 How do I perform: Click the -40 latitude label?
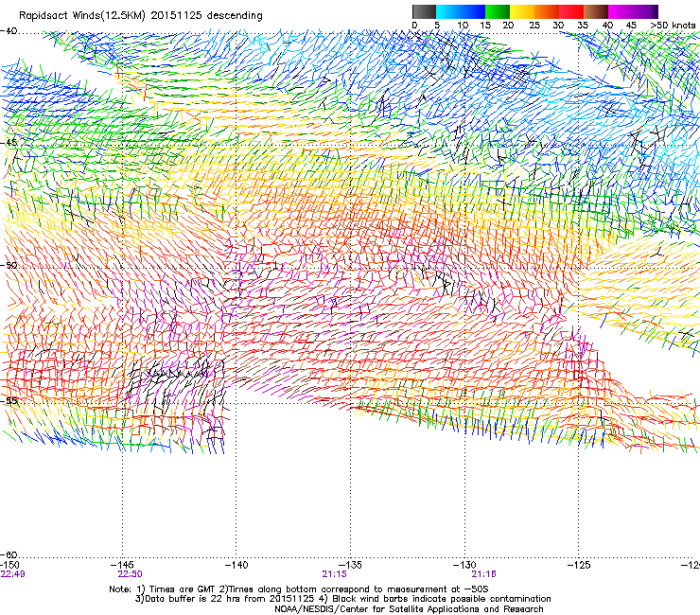tap(9, 31)
